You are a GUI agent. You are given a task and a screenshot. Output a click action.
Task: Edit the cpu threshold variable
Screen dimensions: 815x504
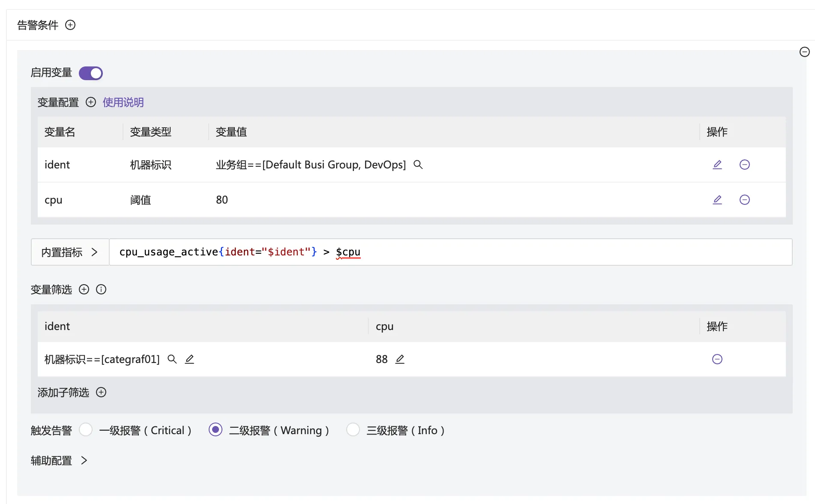coord(717,200)
